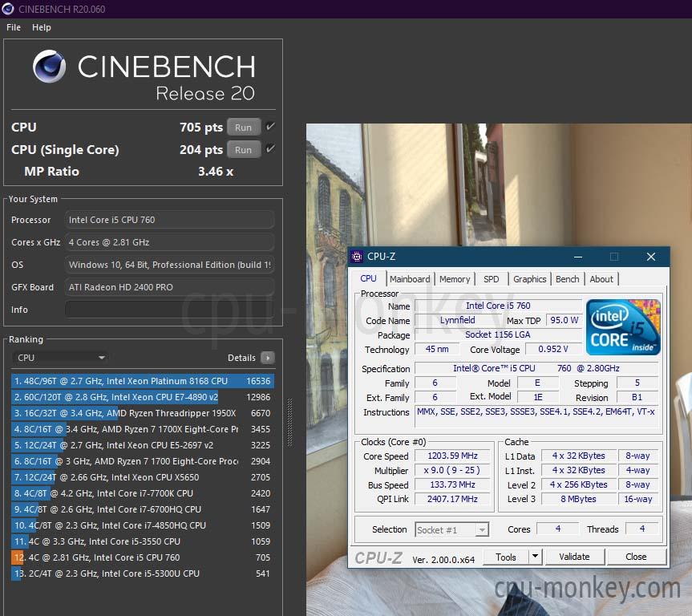The height and width of the screenshot is (616, 692).
Task: Click the panel splitter grip beside Ranking
Action: coord(289,422)
